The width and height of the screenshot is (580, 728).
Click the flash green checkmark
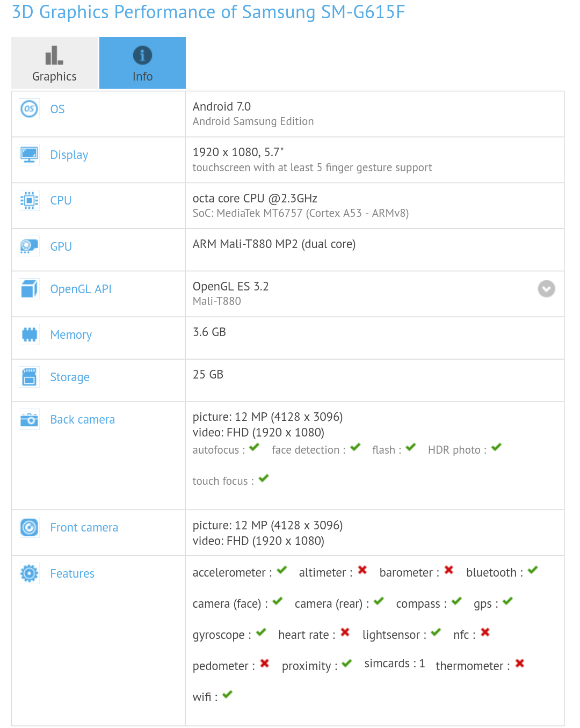click(411, 447)
